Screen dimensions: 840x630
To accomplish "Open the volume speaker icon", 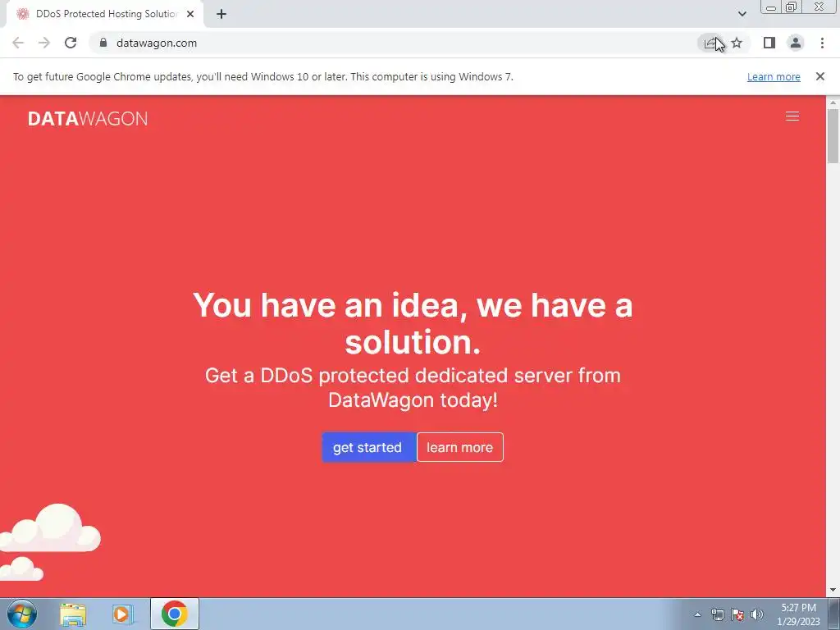I will 757,614.
